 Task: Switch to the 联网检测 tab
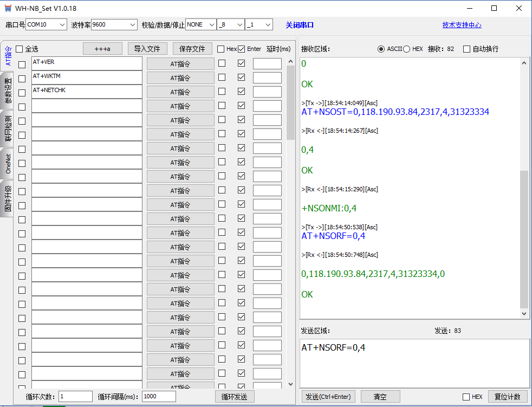(x=8, y=128)
